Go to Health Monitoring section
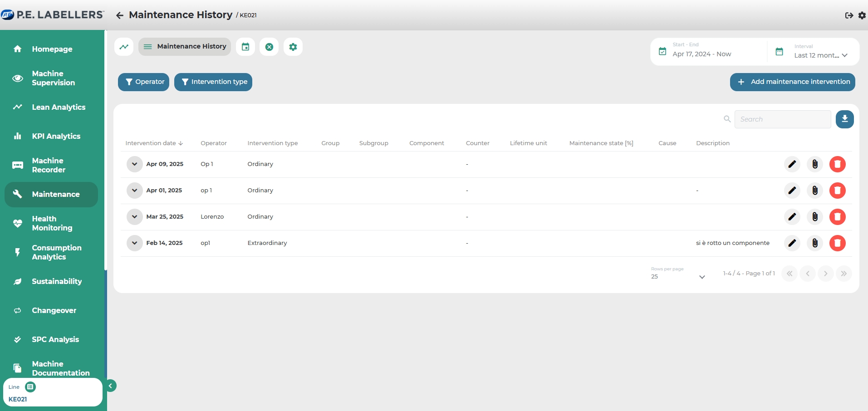 point(51,223)
